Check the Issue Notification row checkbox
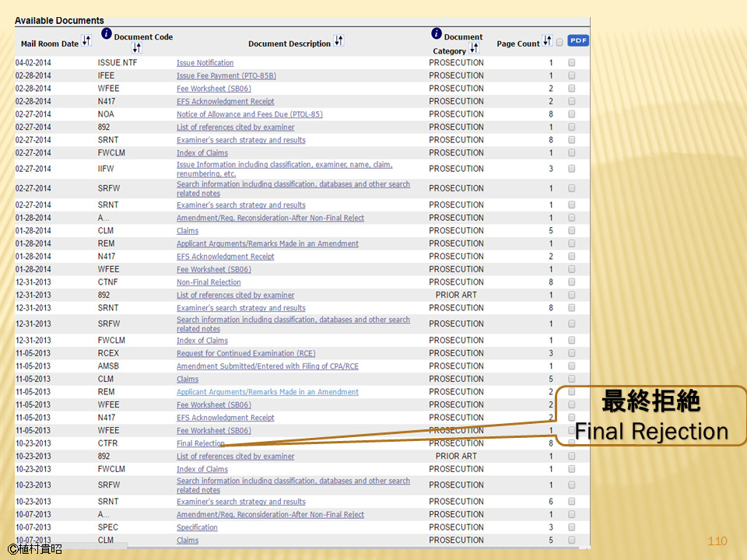The image size is (747, 560). point(572,62)
